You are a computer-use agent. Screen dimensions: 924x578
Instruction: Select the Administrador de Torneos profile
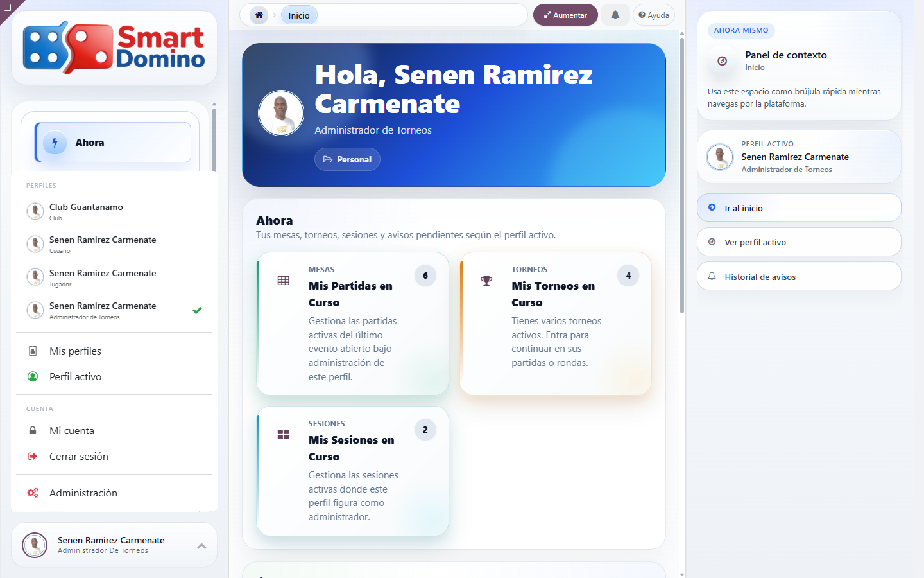click(x=114, y=310)
